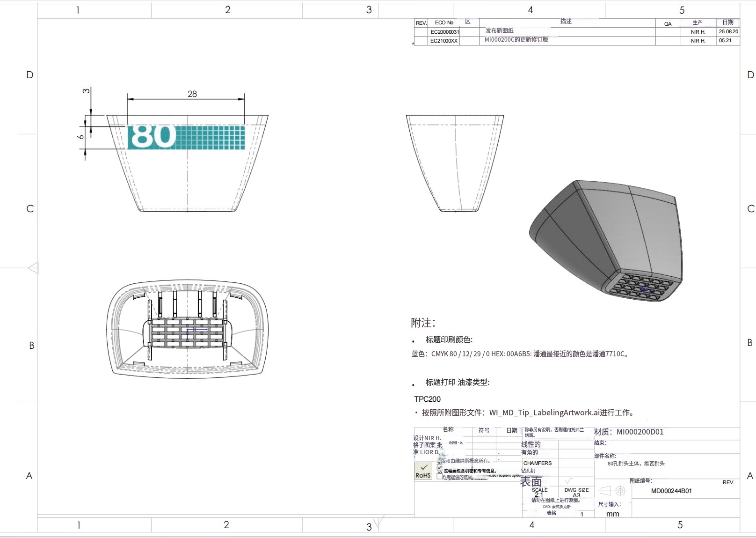Select the teal "80" label artwork

coord(186,137)
